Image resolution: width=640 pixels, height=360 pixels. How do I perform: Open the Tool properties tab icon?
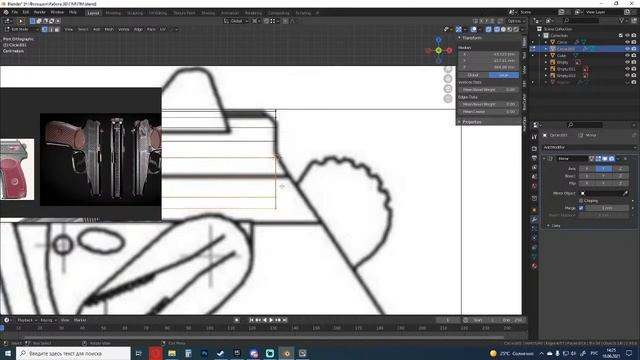tap(534, 138)
